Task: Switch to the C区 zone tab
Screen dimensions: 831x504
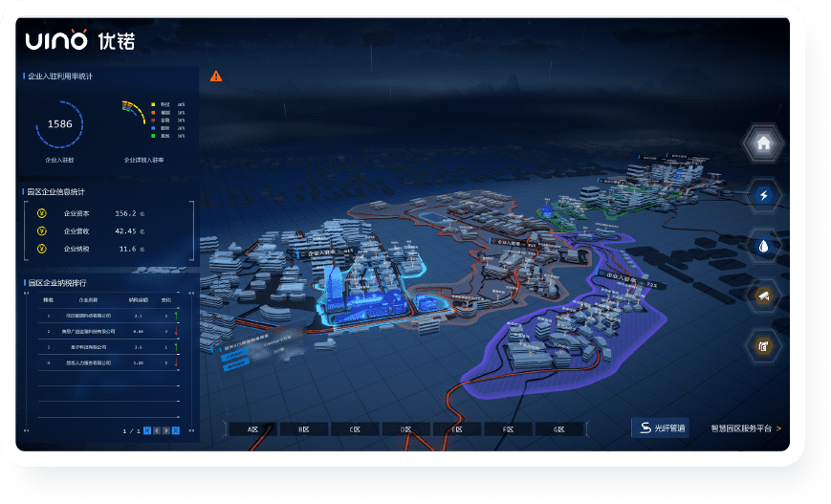Action: point(355,429)
